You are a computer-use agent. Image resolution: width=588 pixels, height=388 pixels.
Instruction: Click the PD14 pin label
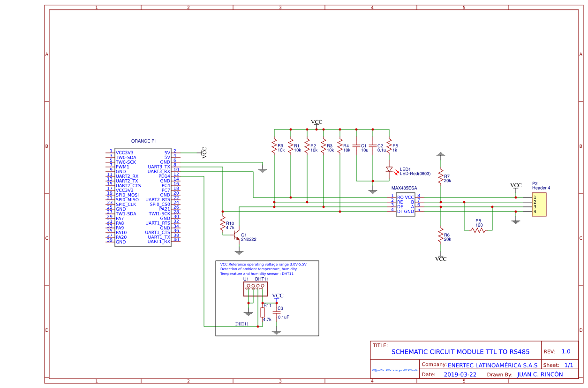[x=165, y=176]
